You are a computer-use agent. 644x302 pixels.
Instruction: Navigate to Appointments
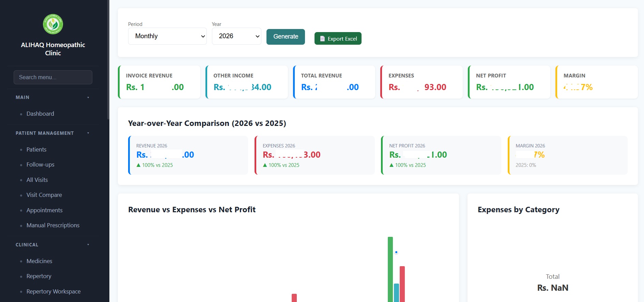[x=45, y=210]
